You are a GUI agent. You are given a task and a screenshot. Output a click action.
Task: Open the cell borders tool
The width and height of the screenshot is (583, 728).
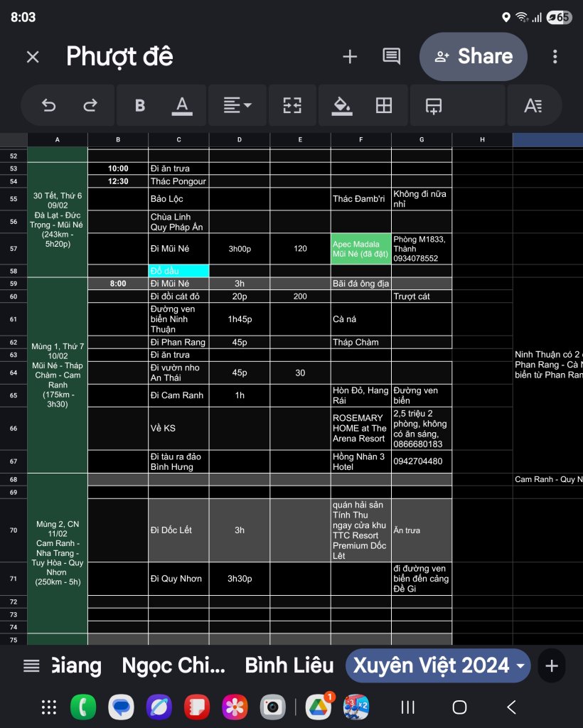coord(384,105)
